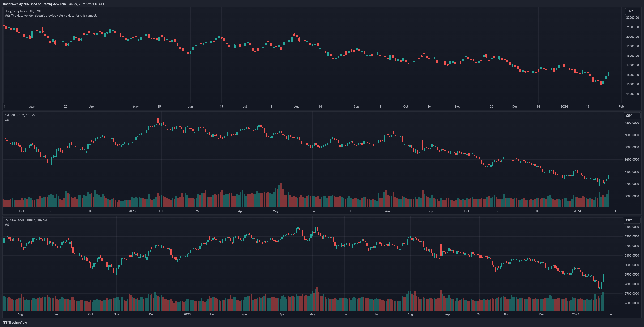644x327 pixels.
Task: Click the Hang Seng volume data unavailable notice
Action: 51,15
